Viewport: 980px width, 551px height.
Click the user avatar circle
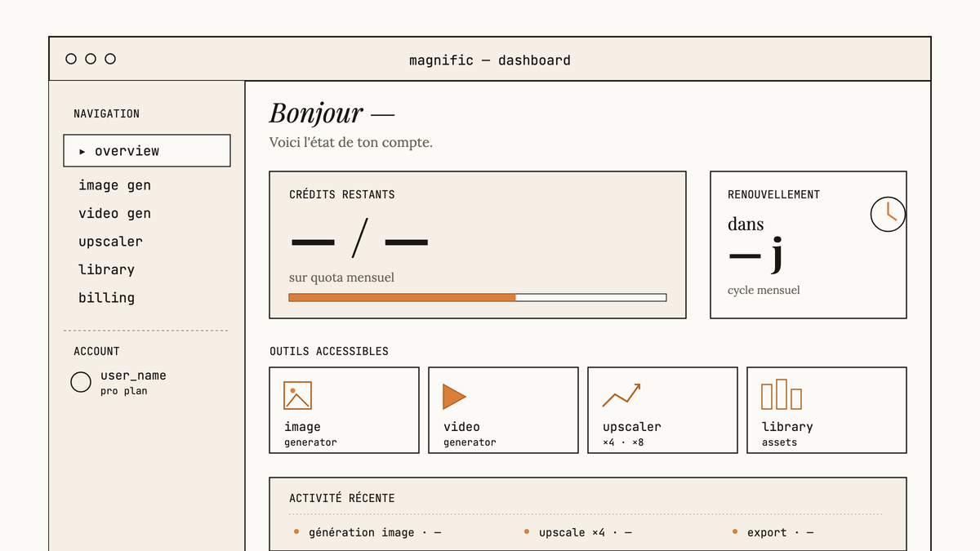click(81, 382)
